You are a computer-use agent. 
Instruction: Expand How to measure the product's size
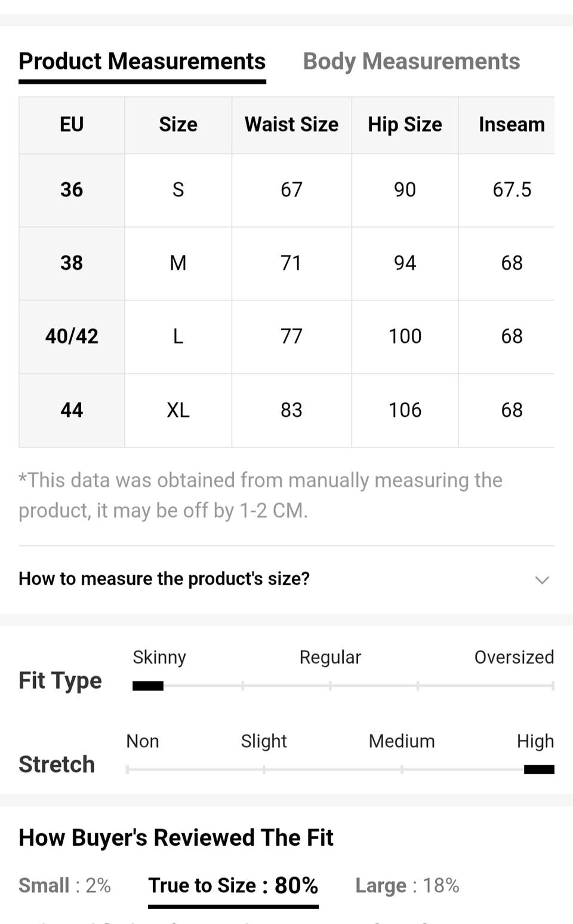pyautogui.click(x=164, y=578)
